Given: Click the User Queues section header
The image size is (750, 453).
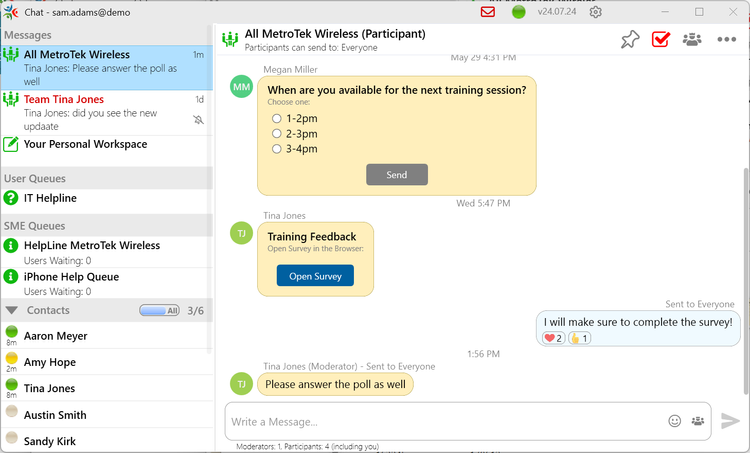Looking at the screenshot, I should tap(106, 178).
